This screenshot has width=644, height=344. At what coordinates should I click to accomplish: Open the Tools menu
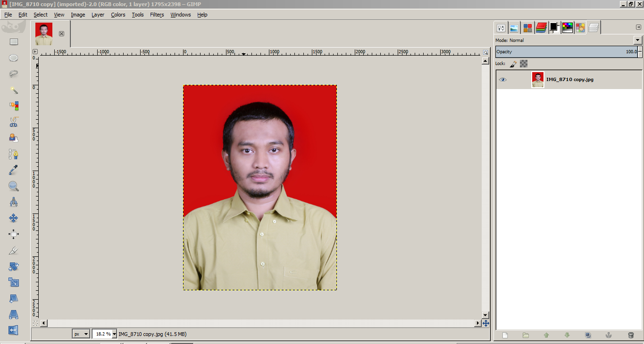point(138,15)
